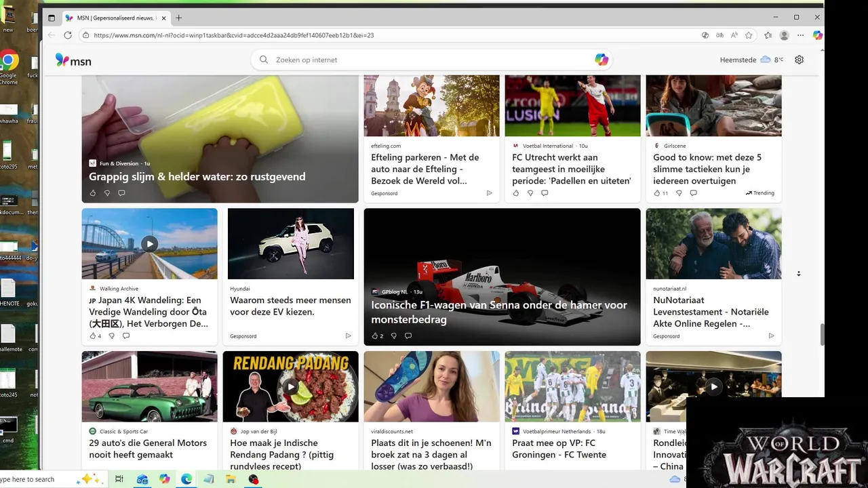Screen dimensions: 868x488
Task: Click the Edge address bar URL
Action: 234,35
